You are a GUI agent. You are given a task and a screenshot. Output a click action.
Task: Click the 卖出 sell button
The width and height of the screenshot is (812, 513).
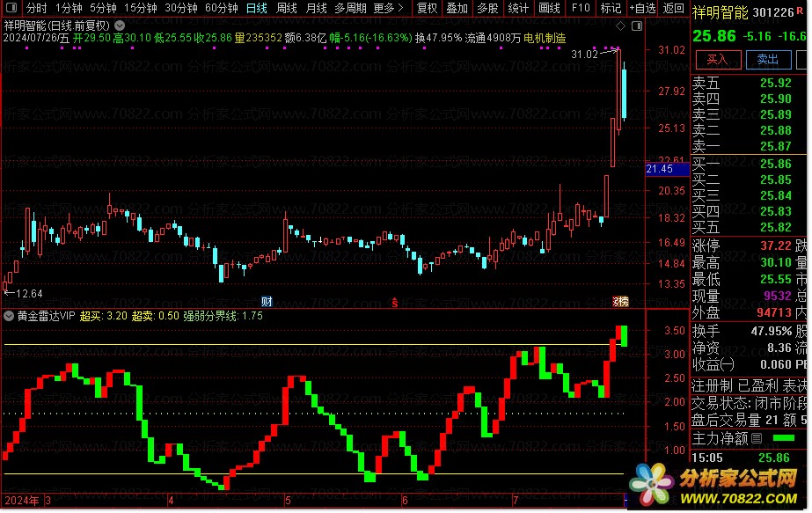tap(768, 60)
